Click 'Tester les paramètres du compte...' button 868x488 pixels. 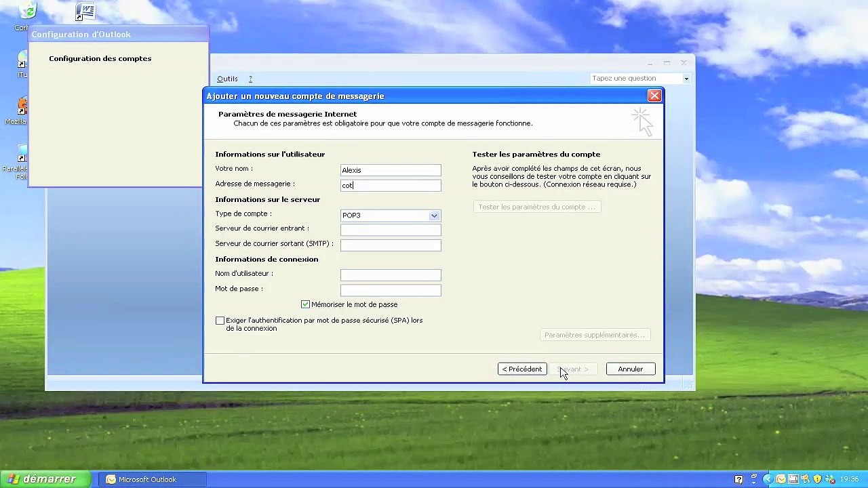536,207
